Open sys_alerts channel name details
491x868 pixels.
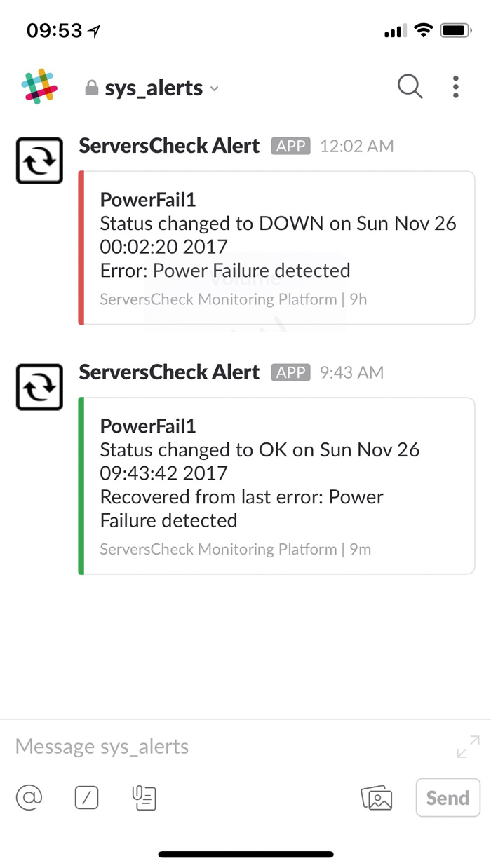coord(154,88)
